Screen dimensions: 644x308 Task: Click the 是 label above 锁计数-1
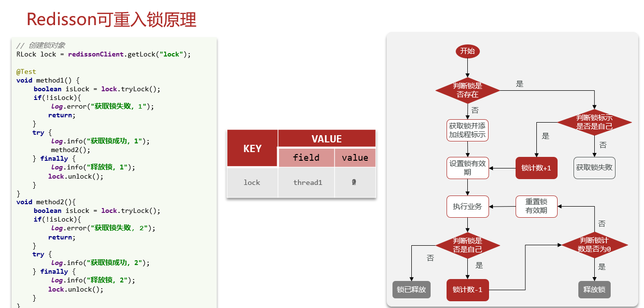point(479,265)
